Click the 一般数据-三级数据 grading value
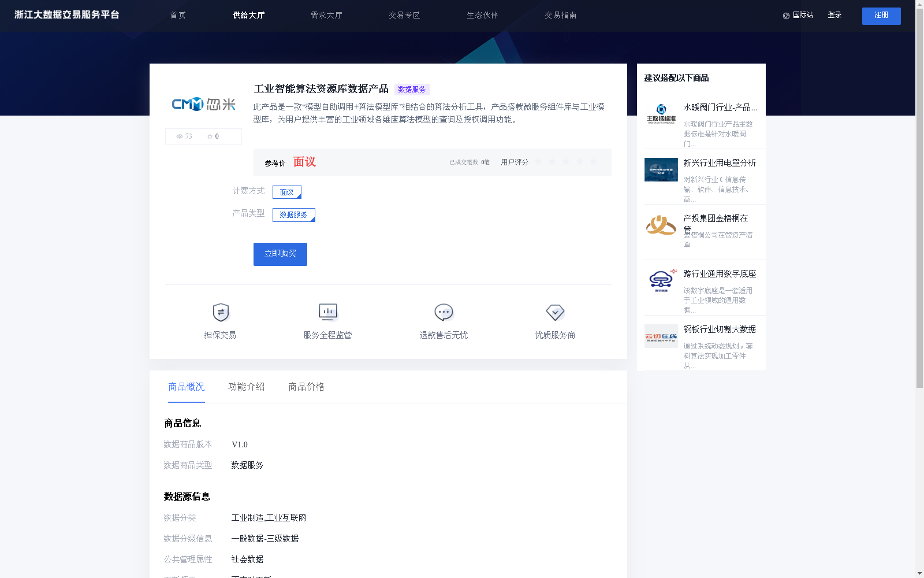 tap(264, 539)
